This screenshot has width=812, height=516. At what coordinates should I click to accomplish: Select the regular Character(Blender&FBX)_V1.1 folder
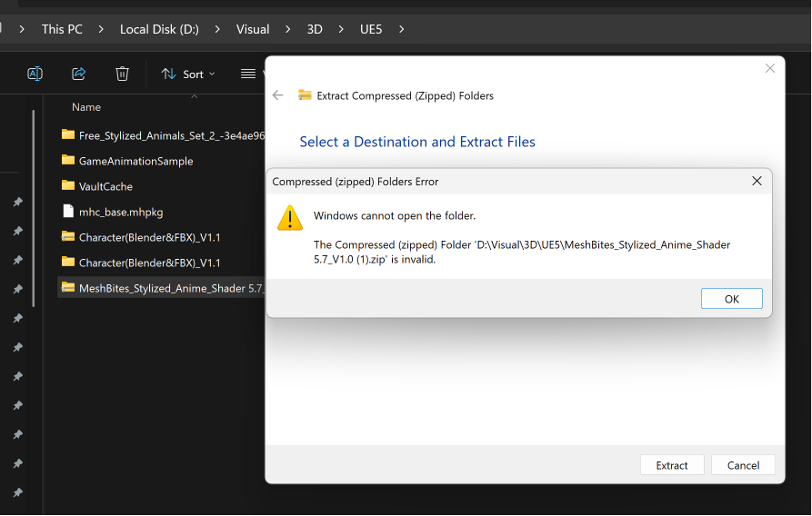pos(161,262)
